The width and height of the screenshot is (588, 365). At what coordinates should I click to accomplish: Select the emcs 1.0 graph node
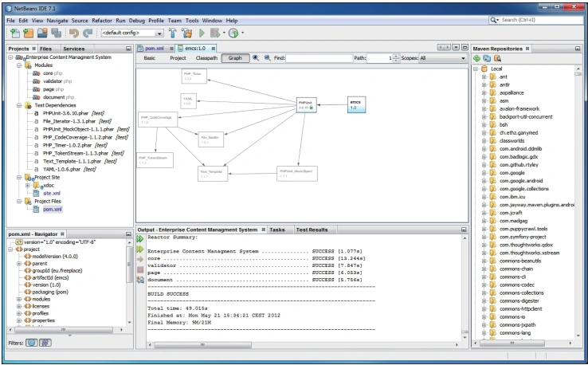(357, 104)
